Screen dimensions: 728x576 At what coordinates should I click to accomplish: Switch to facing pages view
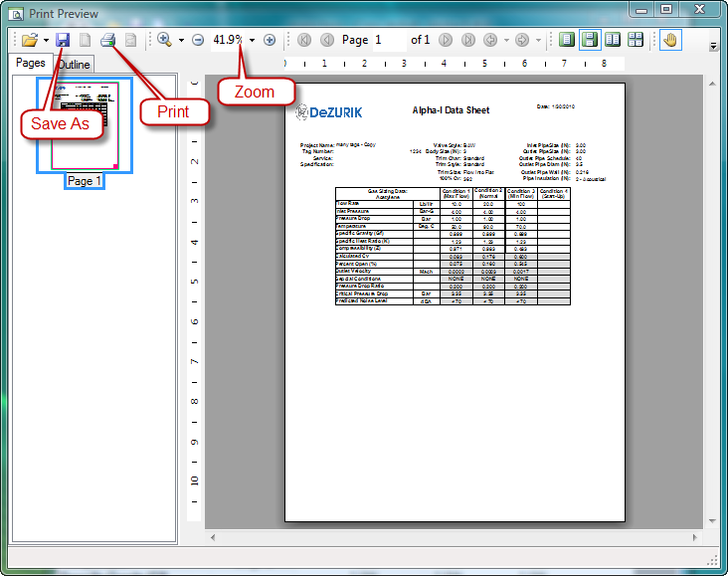point(613,40)
